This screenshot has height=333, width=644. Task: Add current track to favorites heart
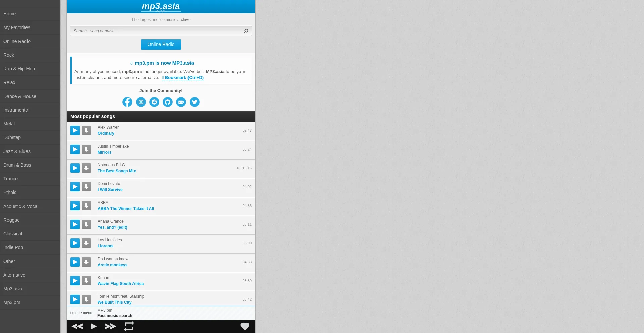[x=245, y=326]
